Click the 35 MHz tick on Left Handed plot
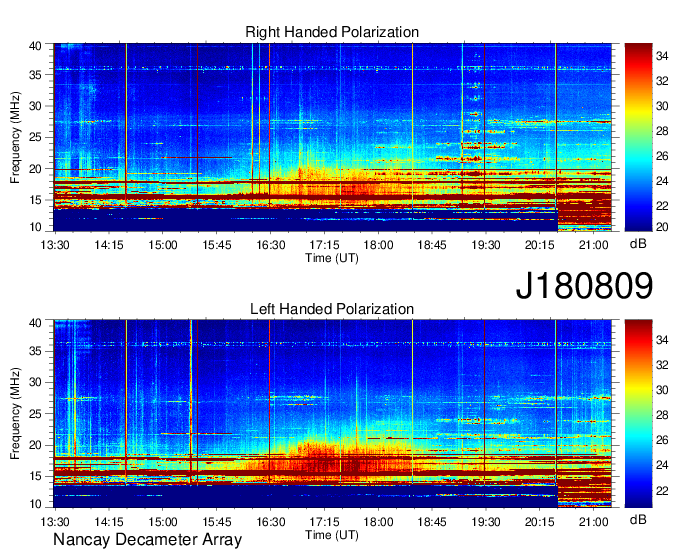Image resolution: width=680 pixels, height=552 pixels. pyautogui.click(x=35, y=351)
